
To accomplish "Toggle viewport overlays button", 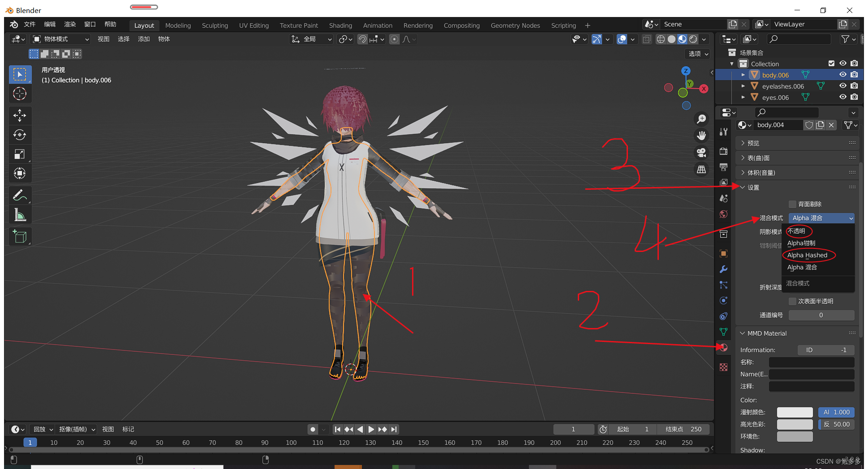I will click(x=622, y=39).
